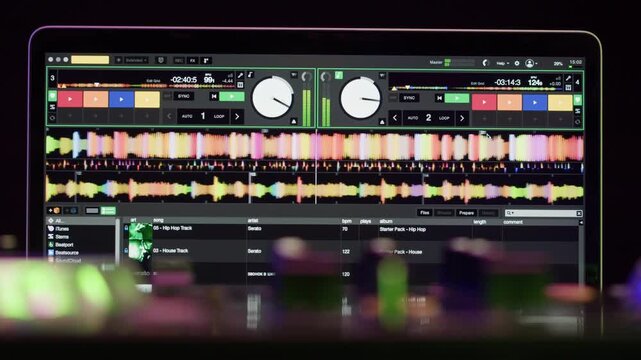Open the settings gear icon
The height and width of the screenshot is (360, 641).
point(517,63)
